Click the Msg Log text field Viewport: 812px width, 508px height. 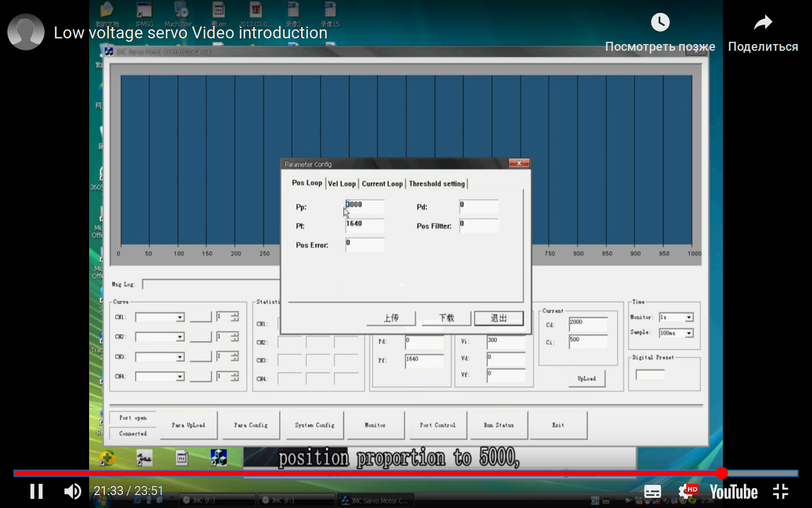click(x=211, y=284)
